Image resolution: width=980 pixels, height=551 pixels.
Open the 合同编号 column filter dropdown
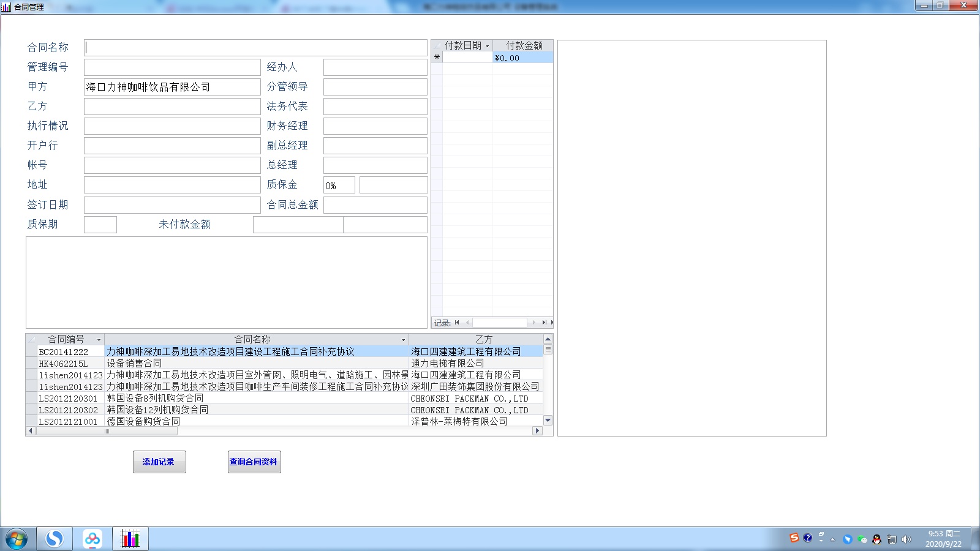[x=99, y=340]
